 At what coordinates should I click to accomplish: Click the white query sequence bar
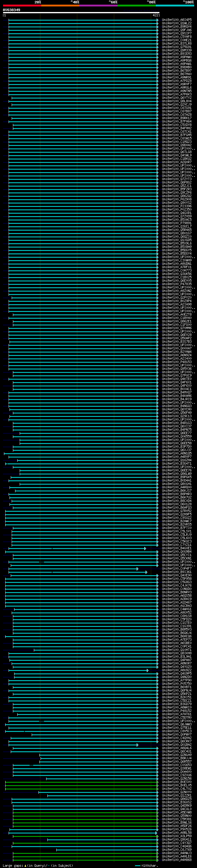81,12
